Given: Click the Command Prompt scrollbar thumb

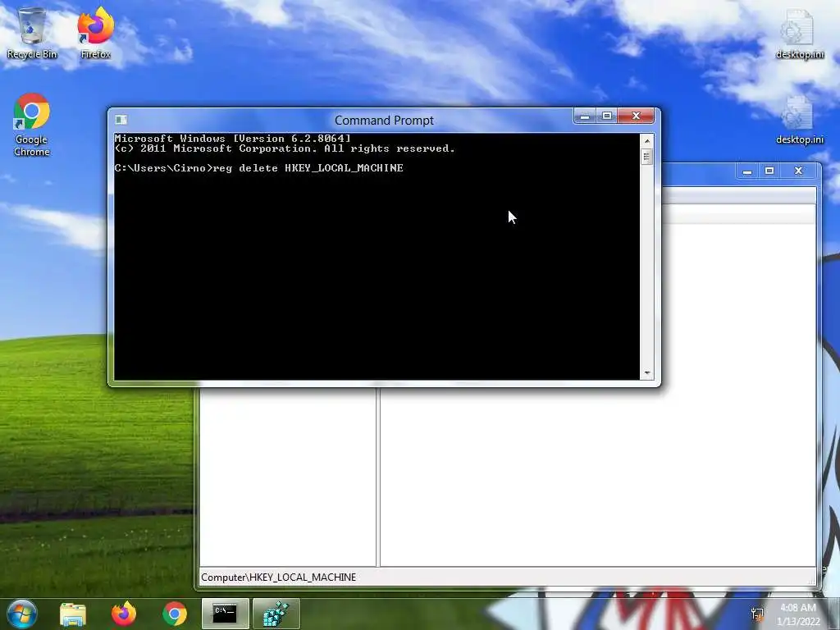Looking at the screenshot, I should (647, 157).
